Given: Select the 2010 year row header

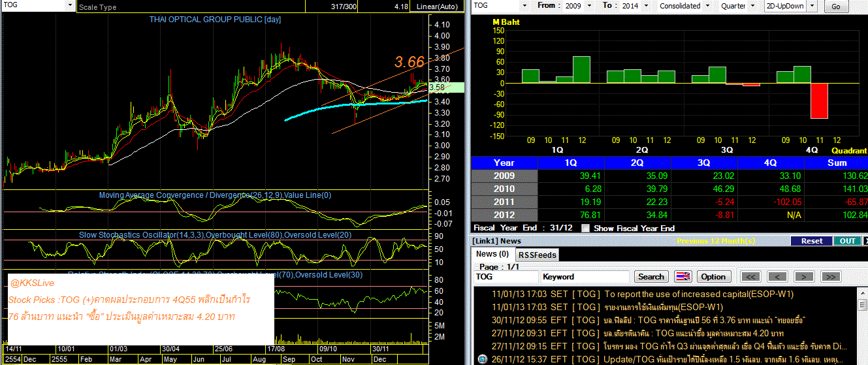Looking at the screenshot, I should pos(504,189).
